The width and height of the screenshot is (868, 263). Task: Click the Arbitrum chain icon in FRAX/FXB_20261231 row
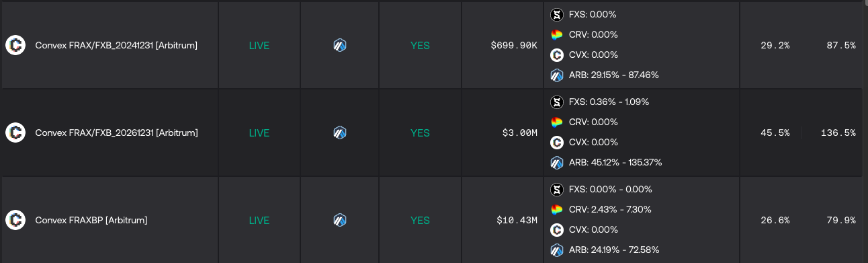(x=340, y=133)
